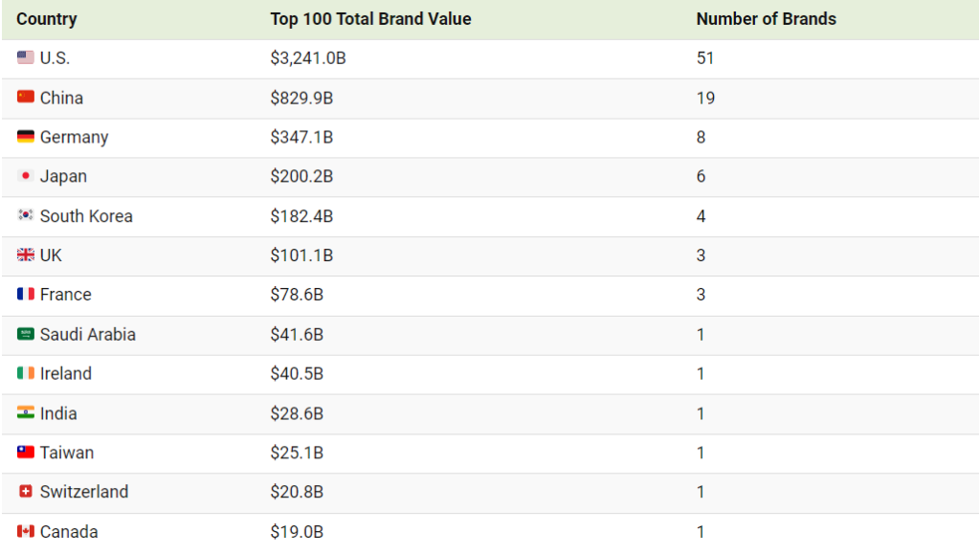Click the France flag icon

(x=26, y=294)
